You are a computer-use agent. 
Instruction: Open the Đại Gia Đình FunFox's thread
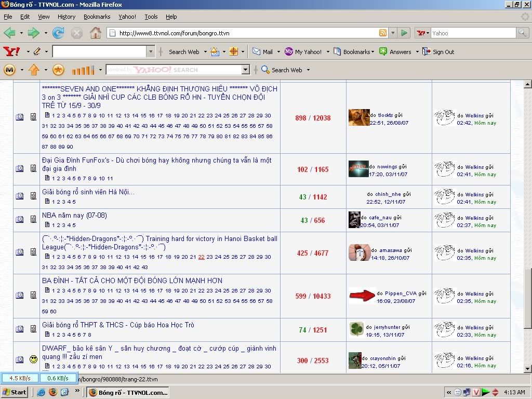tap(157, 164)
